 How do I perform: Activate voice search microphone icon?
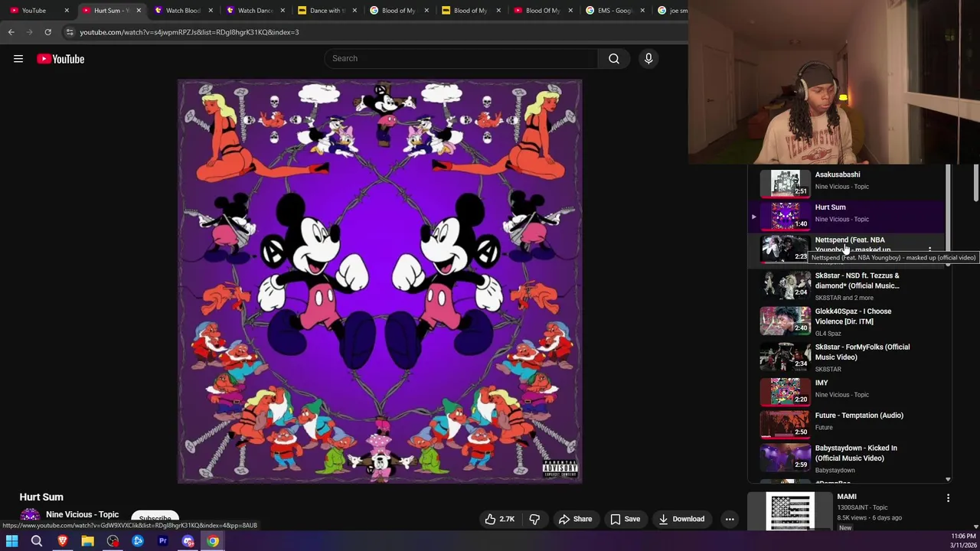coord(648,58)
